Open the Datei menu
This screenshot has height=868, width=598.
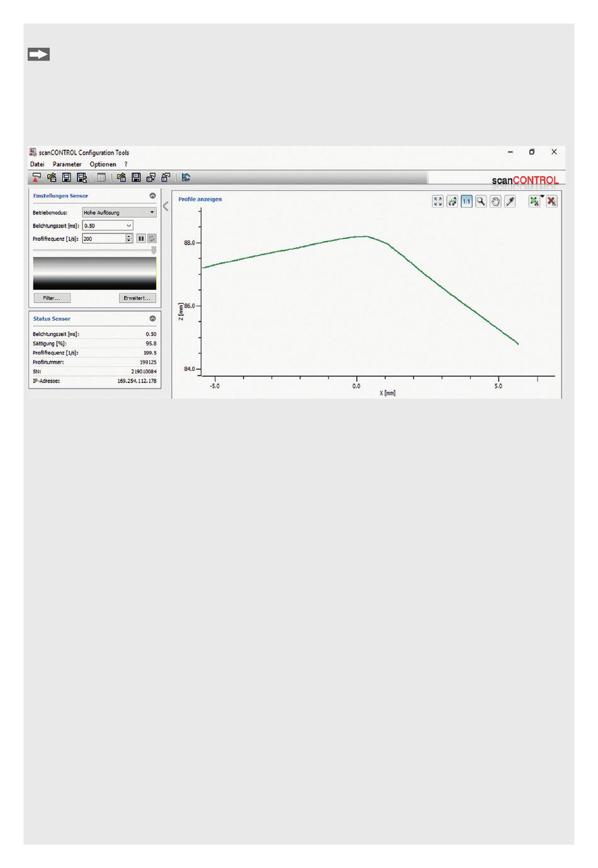(37, 164)
